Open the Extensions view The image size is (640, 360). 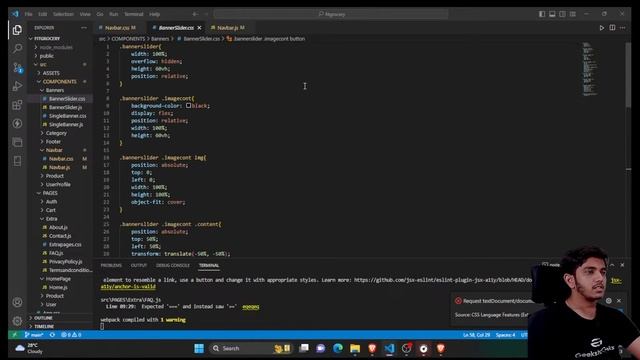[17, 105]
